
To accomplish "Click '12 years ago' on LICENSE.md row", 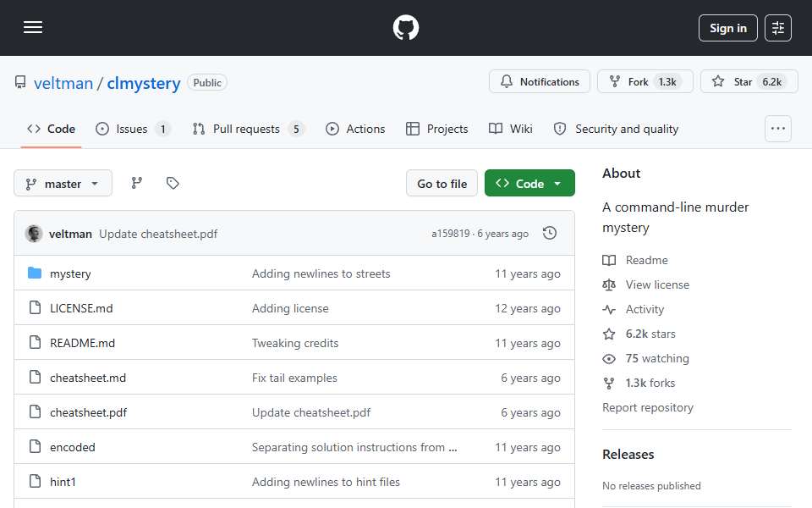I will coord(527,308).
